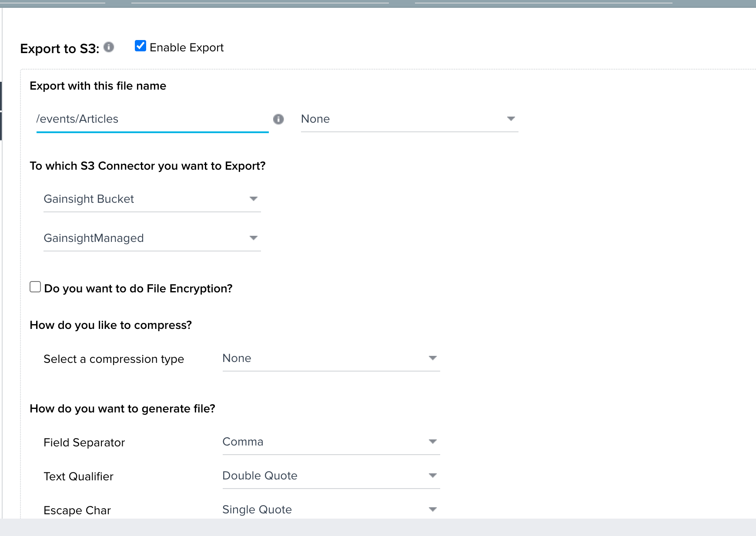
Task: Open the file name suffix None dropdown
Action: click(x=409, y=119)
